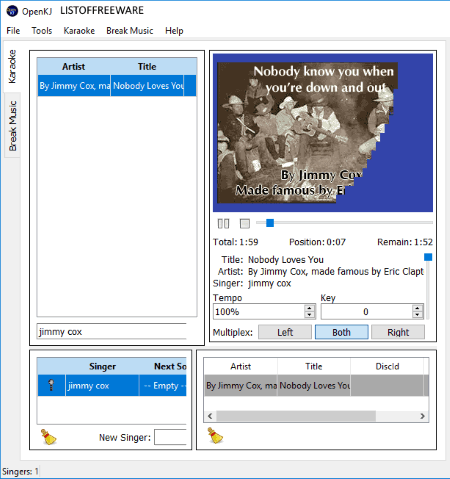Increase the Key value using up arrow

click(417, 308)
